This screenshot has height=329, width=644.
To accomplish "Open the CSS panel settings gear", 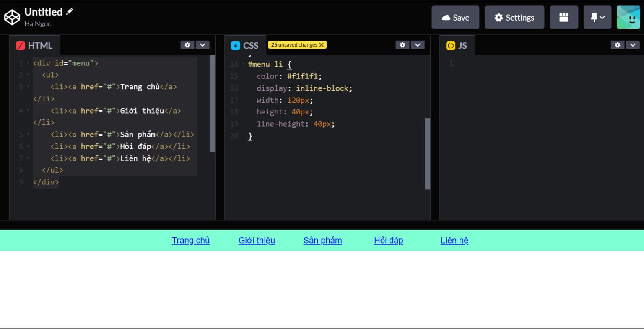I will (x=402, y=45).
